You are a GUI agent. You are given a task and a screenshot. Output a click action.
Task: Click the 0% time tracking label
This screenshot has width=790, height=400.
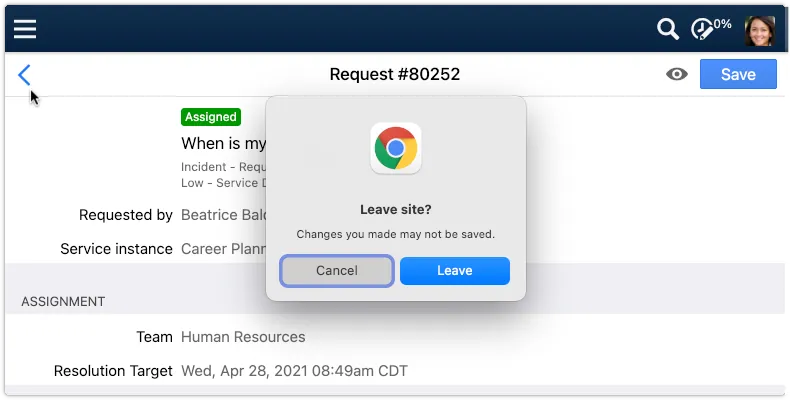pos(722,24)
